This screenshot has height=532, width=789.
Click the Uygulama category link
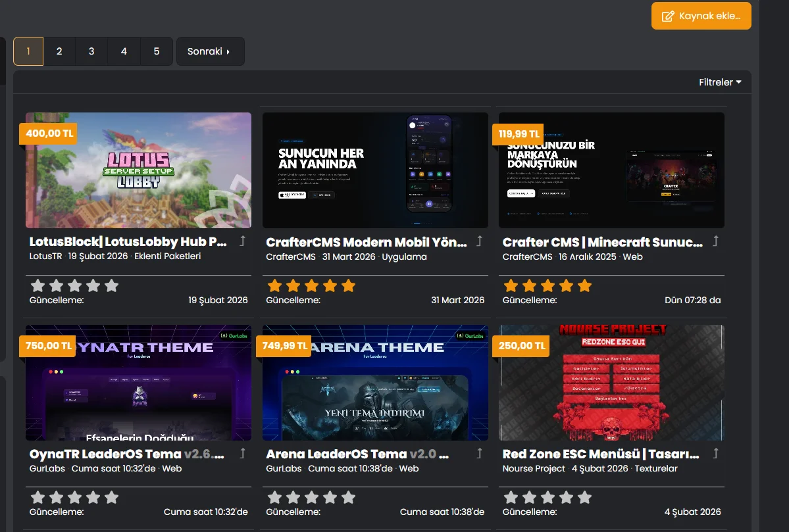point(404,256)
